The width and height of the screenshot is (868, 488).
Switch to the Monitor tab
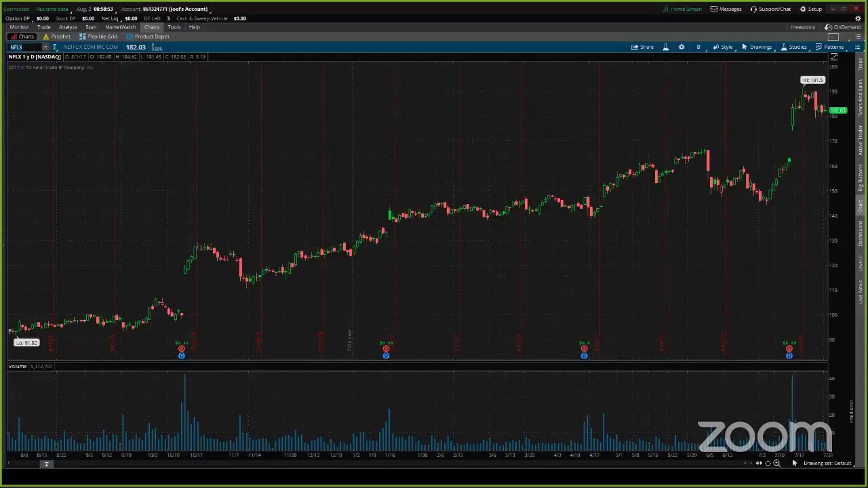[x=19, y=27]
